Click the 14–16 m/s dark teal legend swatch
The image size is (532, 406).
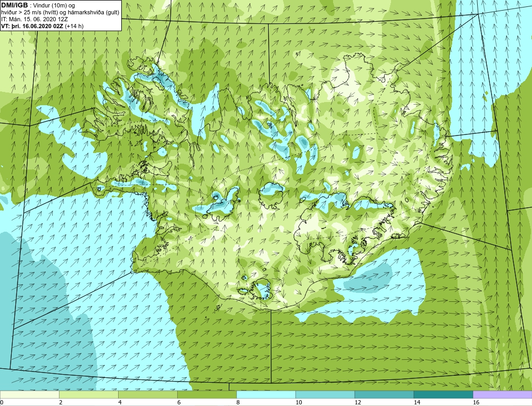click(443, 394)
